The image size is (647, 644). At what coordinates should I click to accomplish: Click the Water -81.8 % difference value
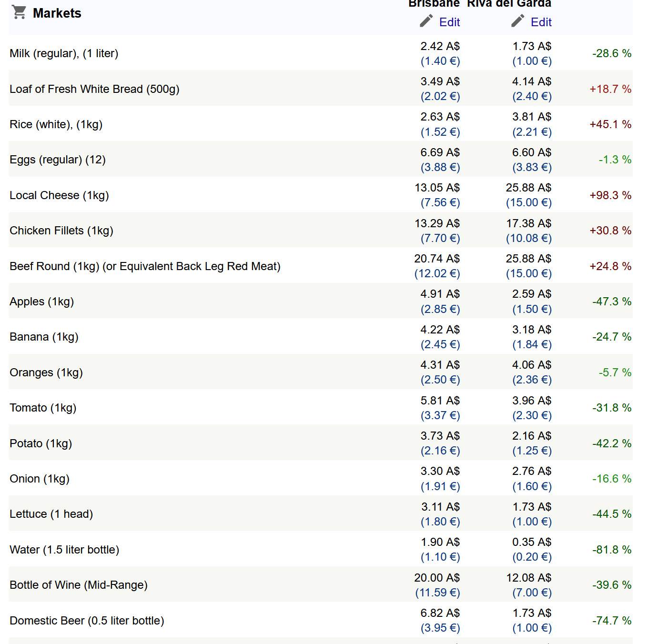pos(612,550)
